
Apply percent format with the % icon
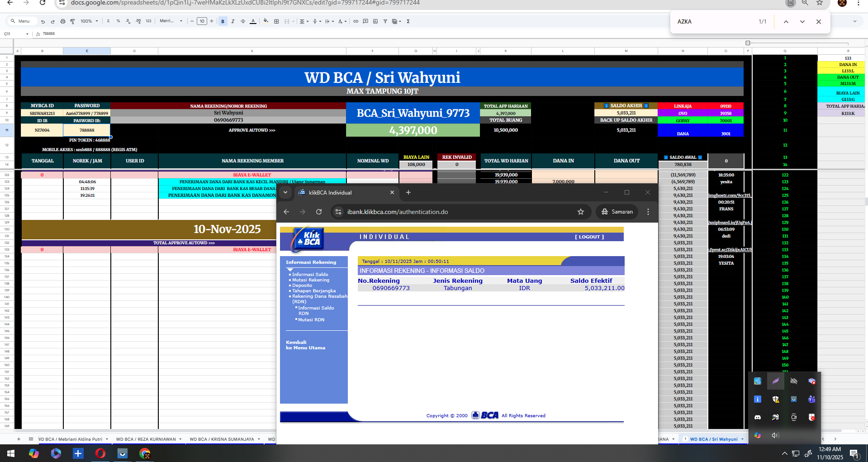118,21
